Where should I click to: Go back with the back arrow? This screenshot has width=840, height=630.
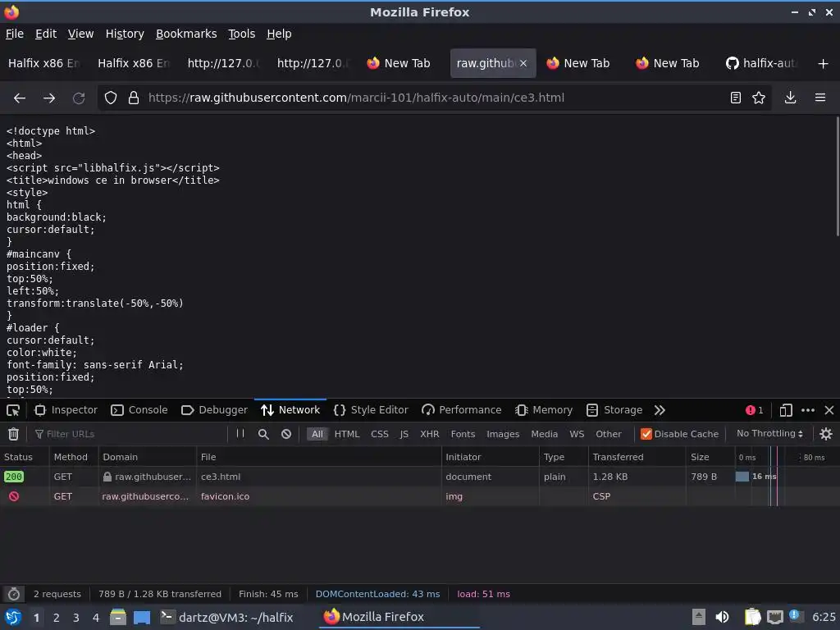pos(20,98)
